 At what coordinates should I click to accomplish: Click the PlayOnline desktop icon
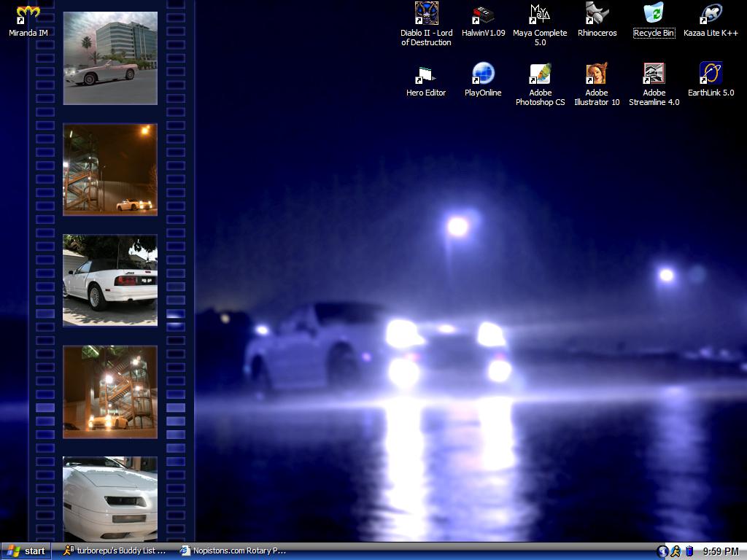tap(483, 74)
